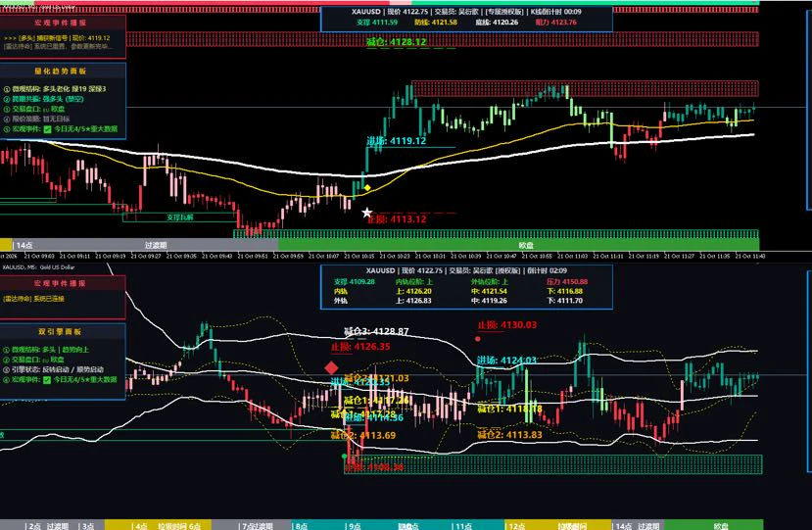Click the 中: 4119.26 outer band value
The image size is (812, 530).
[x=489, y=301]
